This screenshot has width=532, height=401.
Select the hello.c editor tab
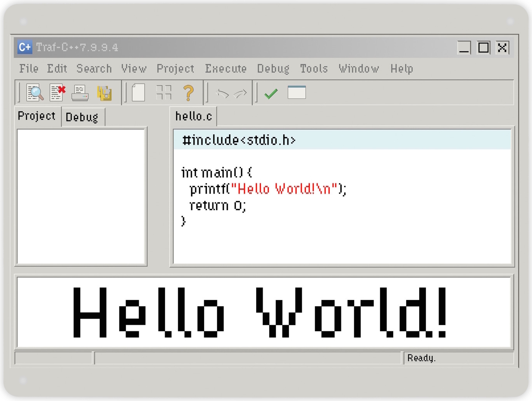point(193,115)
